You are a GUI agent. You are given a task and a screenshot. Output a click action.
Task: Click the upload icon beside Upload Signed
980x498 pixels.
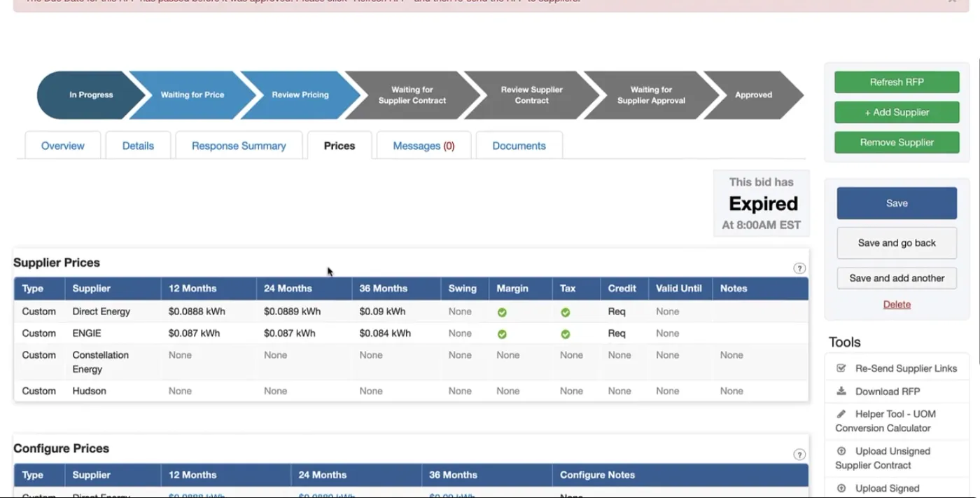coord(841,488)
